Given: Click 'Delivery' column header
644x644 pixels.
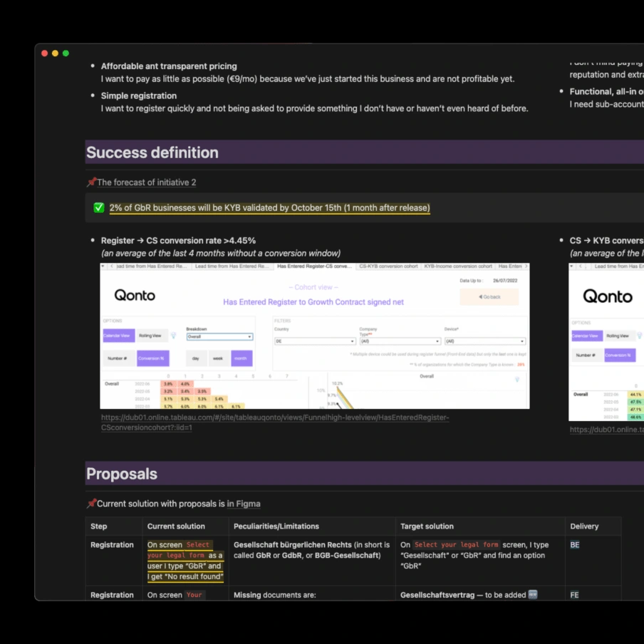Looking at the screenshot, I should (584, 526).
